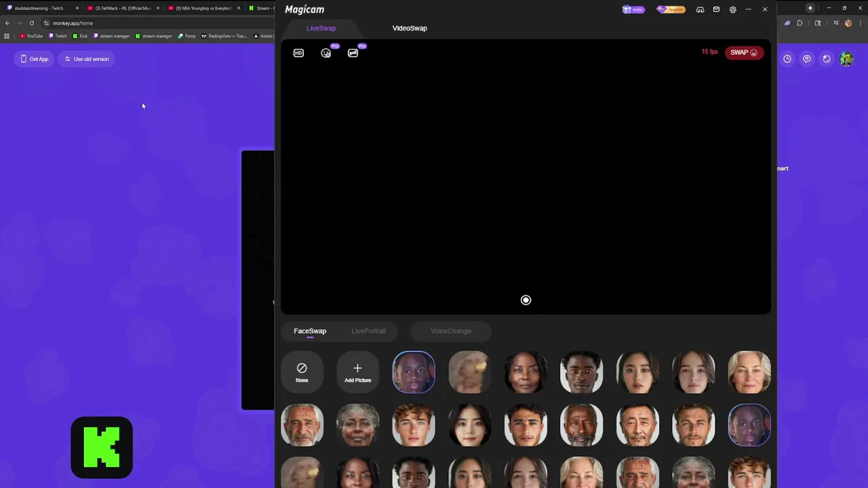Click the Invite gift badge in Magicam
This screenshot has width=868, height=488.
pos(633,9)
